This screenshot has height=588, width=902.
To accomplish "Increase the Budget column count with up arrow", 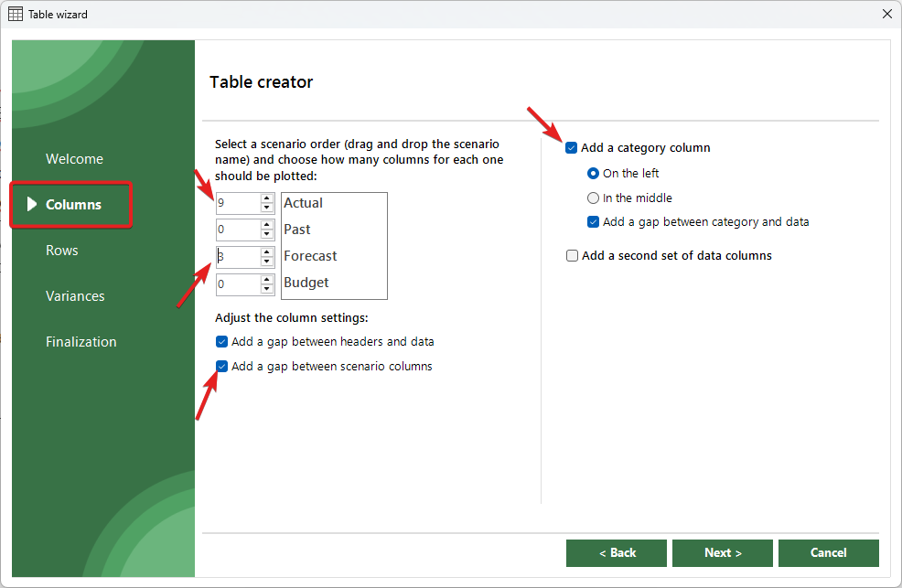I will pyautogui.click(x=267, y=280).
